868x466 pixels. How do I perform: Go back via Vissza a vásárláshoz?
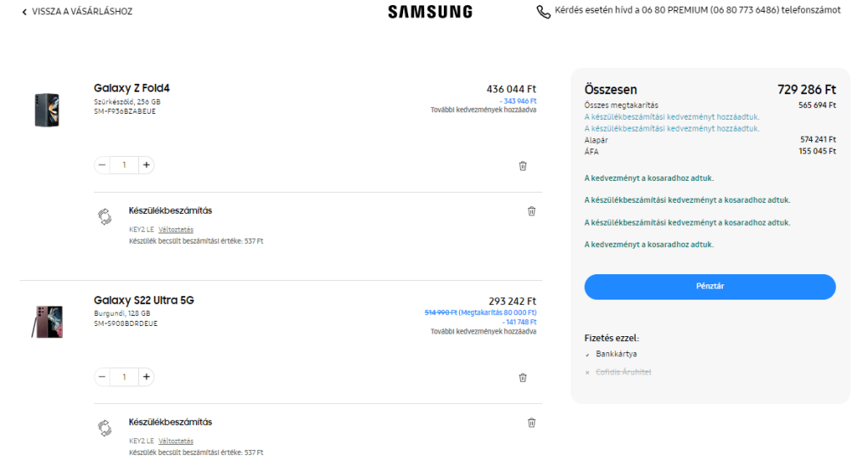tap(76, 12)
